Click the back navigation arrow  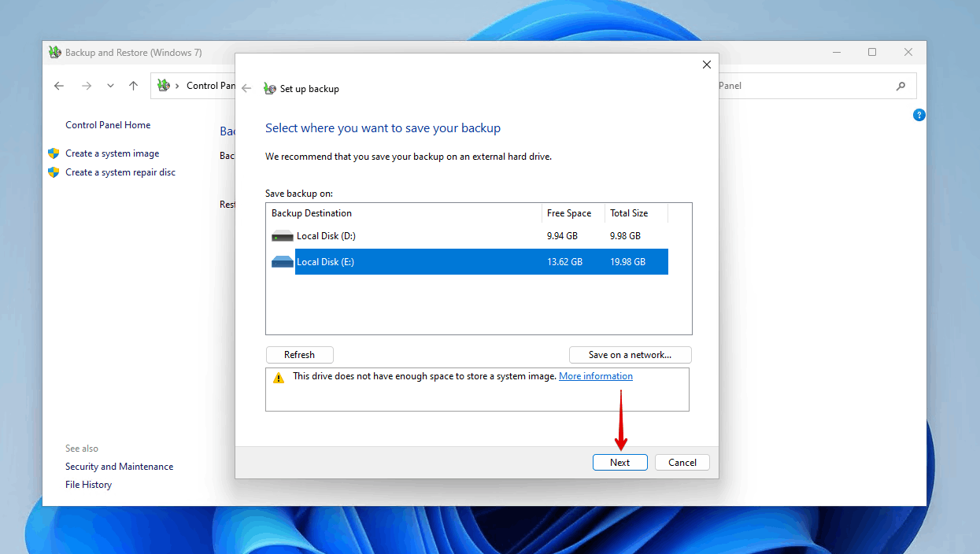point(59,85)
